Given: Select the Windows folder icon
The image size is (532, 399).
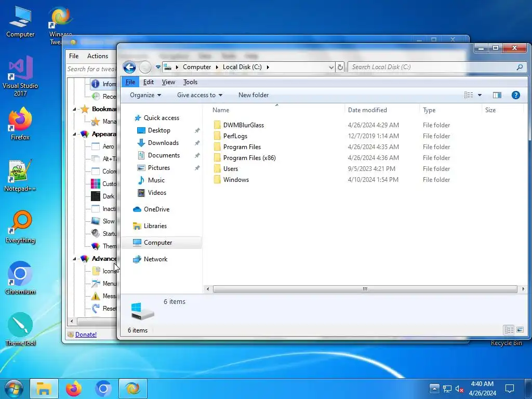Looking at the screenshot, I should [x=217, y=180].
